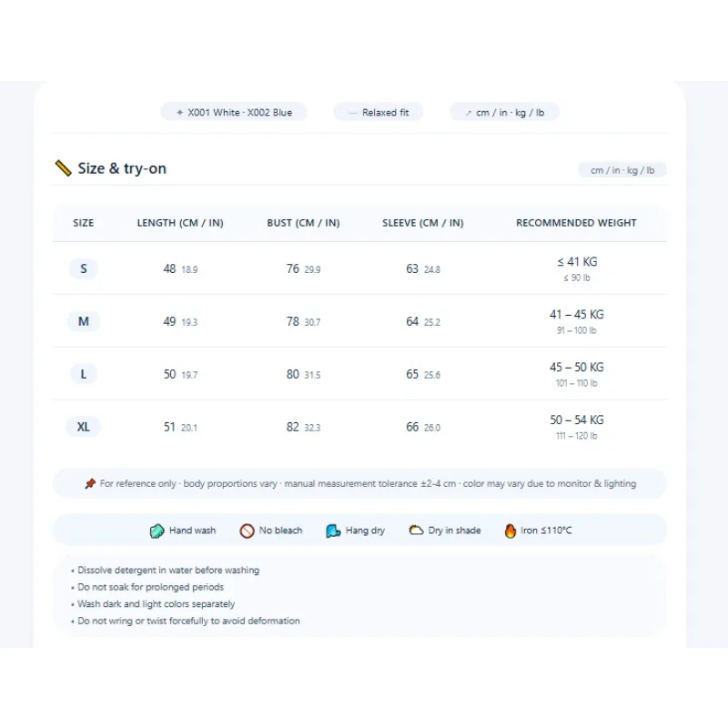Click the L bust value 80

pos(293,374)
